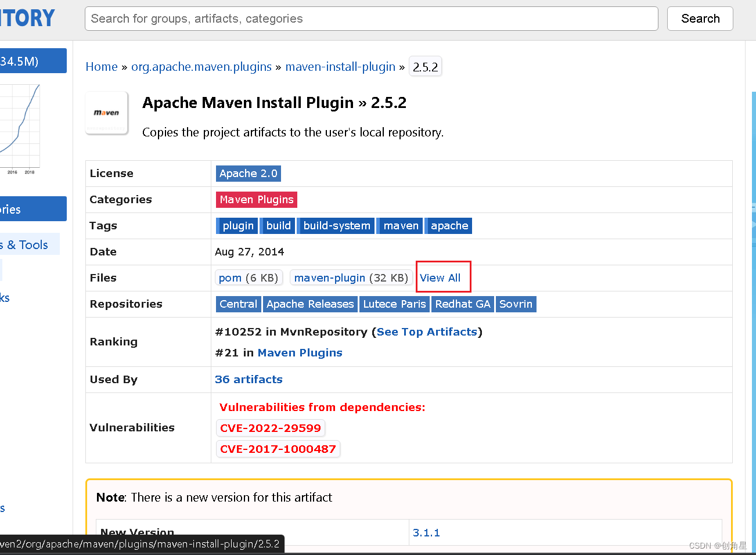Open the org.apache.maven.plugins breadcrumb
This screenshot has height=555, width=756.
pyautogui.click(x=201, y=66)
